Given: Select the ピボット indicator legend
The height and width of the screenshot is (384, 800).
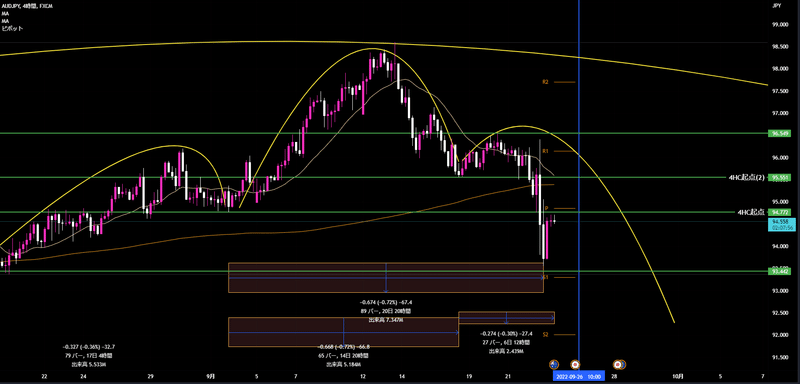Looking at the screenshot, I should pos(12,29).
